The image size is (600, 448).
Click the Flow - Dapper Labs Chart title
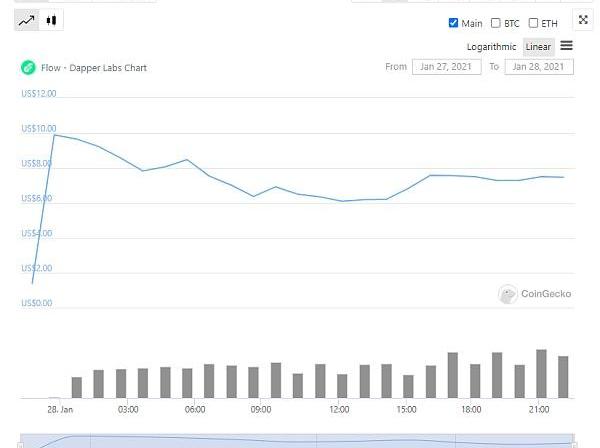pos(94,68)
